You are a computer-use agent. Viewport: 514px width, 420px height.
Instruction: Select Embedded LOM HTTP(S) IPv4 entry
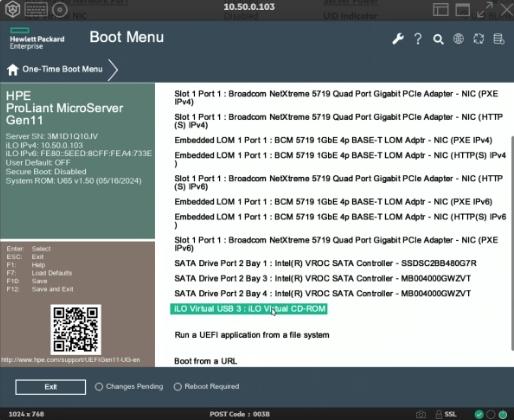[340, 159]
